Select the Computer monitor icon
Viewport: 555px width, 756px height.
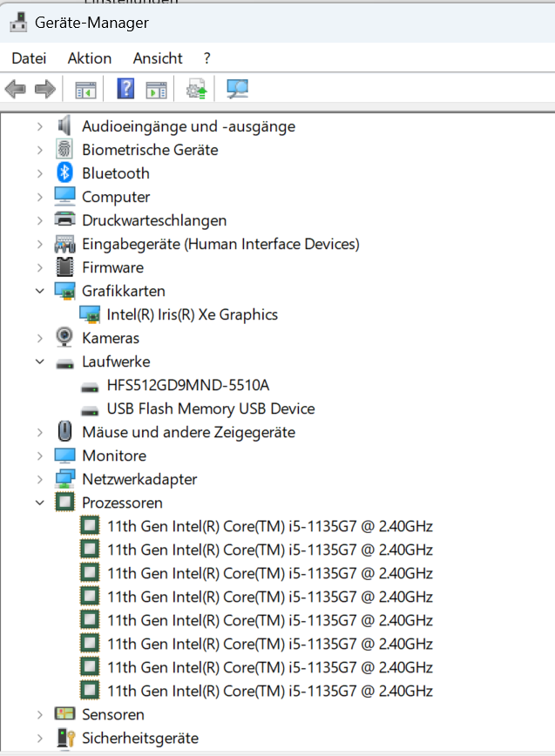[64, 196]
